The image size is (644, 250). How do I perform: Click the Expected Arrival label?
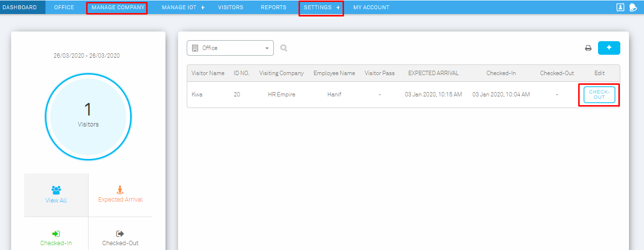pyautogui.click(x=120, y=200)
